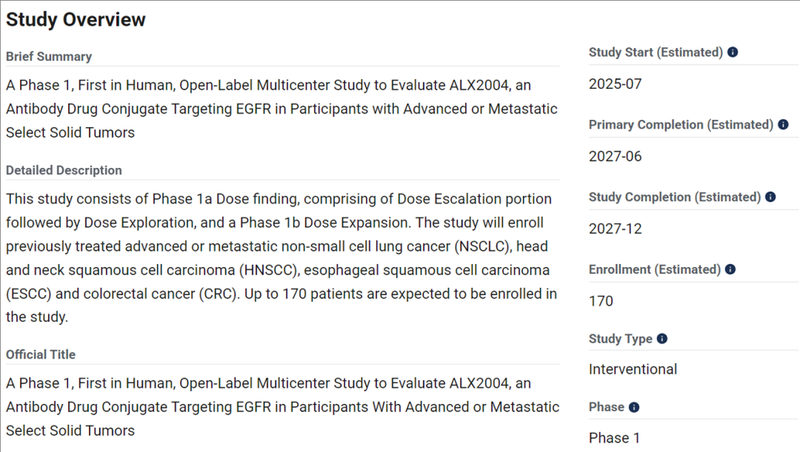
Task: Select the 2027-12 study completion date
Action: [615, 229]
